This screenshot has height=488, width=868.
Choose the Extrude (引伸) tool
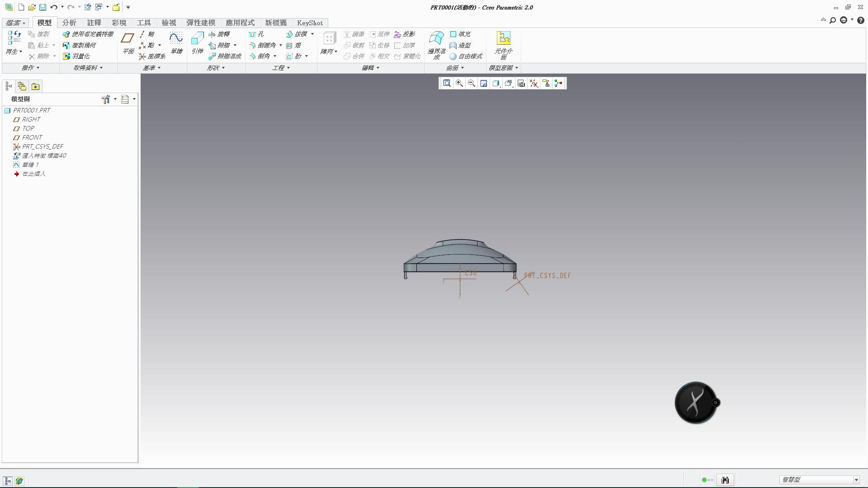click(x=197, y=43)
